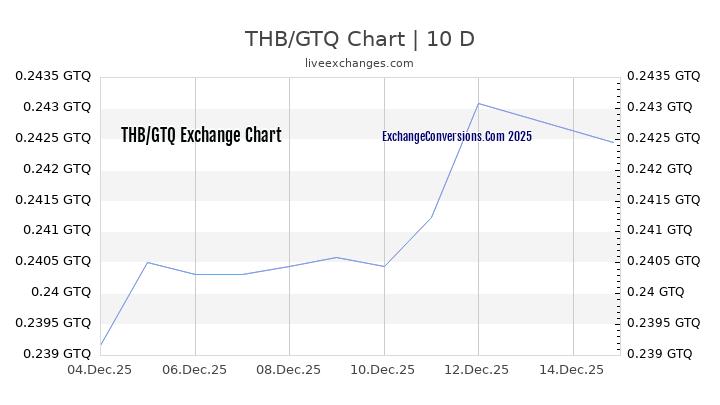
Task: Click the ExchangeConversions.Com 2025 watermark
Action: point(457,136)
